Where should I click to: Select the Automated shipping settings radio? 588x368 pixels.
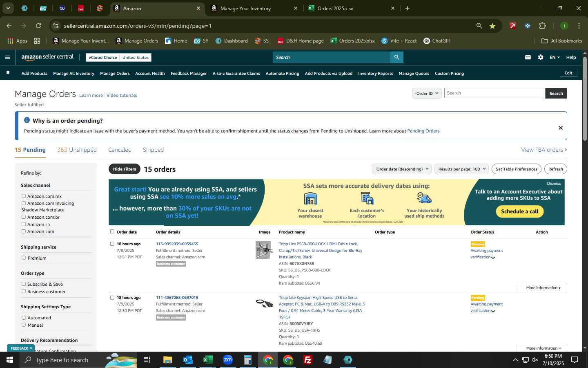(x=24, y=317)
